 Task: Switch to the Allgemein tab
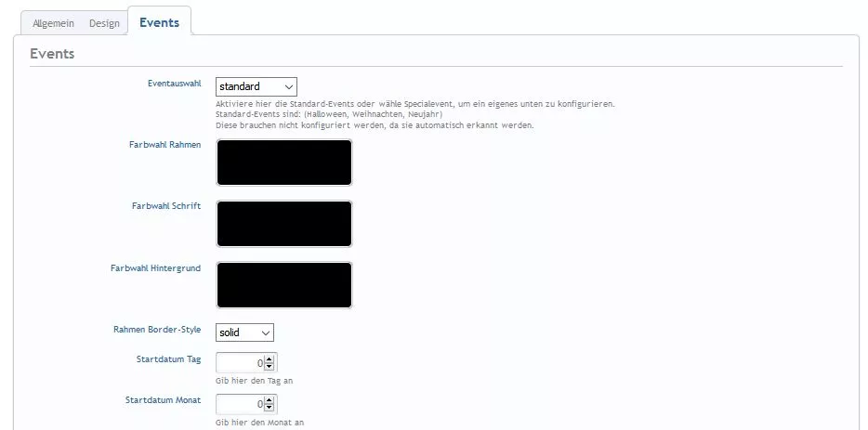point(53,24)
